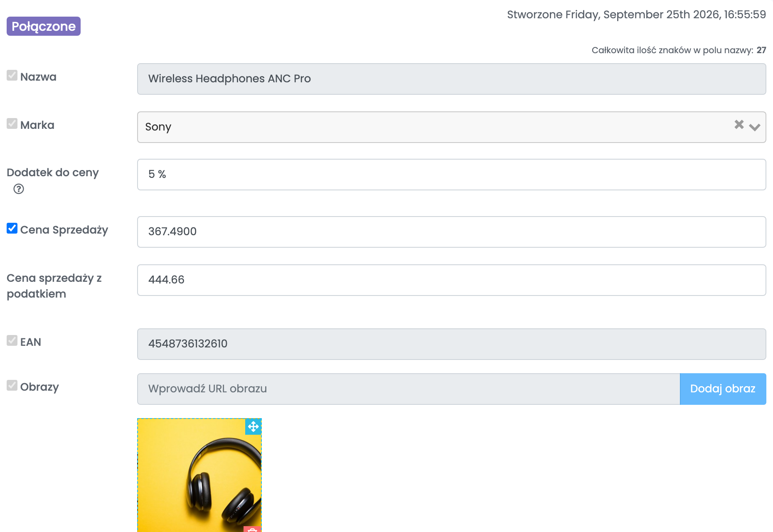Focus the Dodatek do ceny field
This screenshot has width=773, height=532.
[x=451, y=175]
